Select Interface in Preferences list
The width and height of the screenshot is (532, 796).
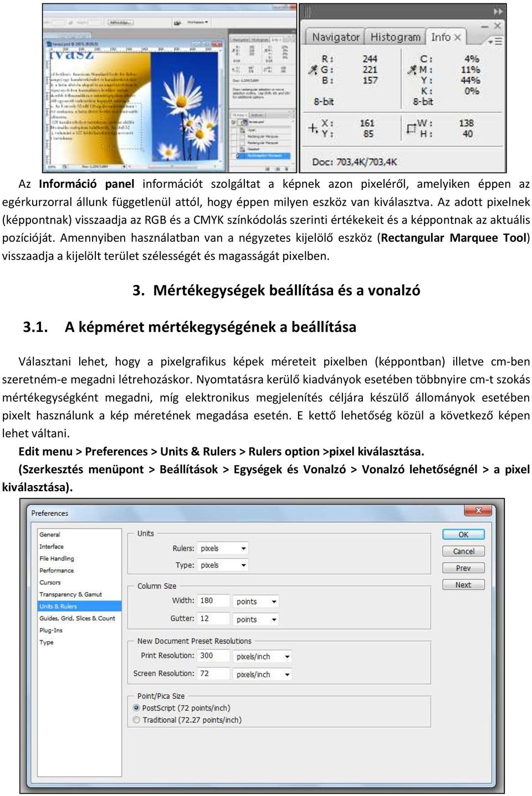52,547
